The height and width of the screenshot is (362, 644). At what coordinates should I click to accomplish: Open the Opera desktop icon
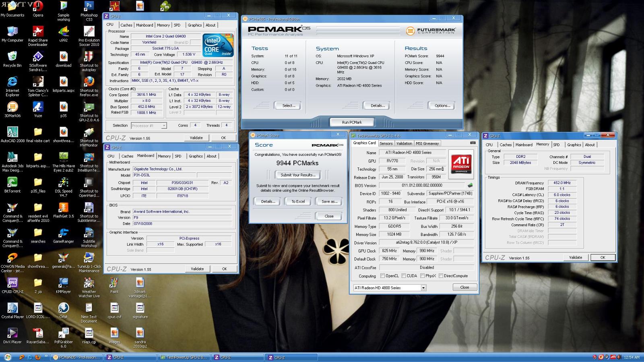pyautogui.click(x=38, y=9)
